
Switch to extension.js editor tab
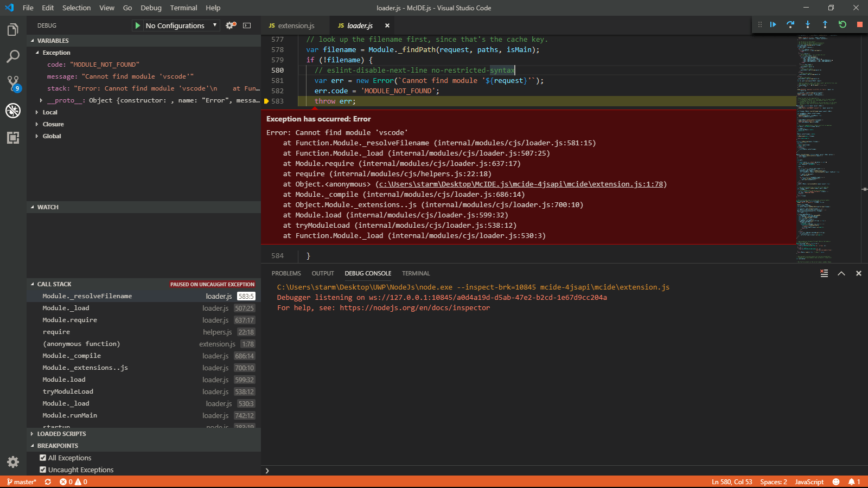click(296, 25)
